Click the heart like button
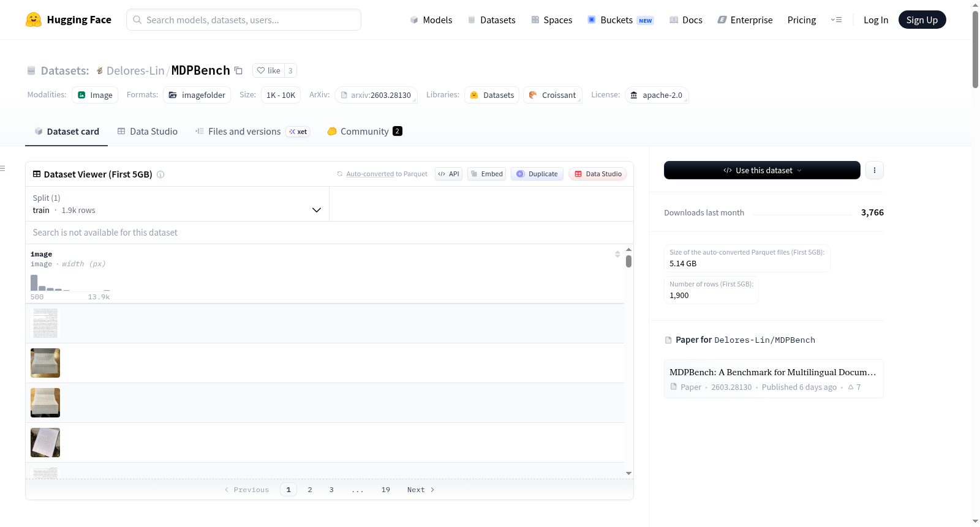Screen dimensions: 980x527 [x=268, y=70]
